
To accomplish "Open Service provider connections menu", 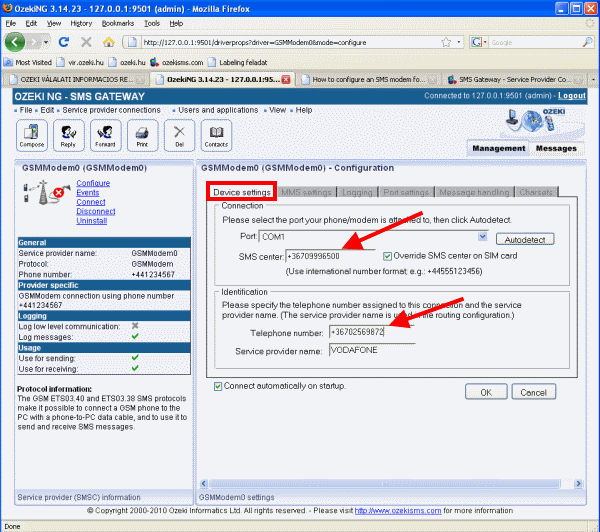I will tap(111, 110).
